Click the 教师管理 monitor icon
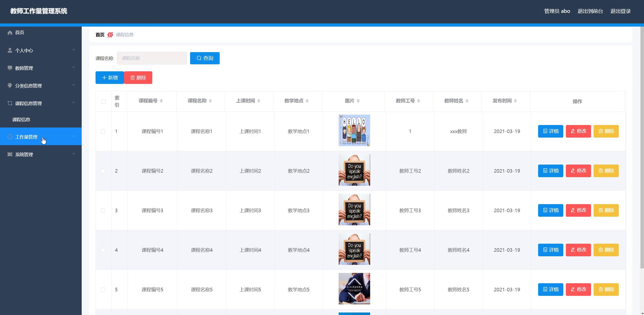 pyautogui.click(x=10, y=68)
